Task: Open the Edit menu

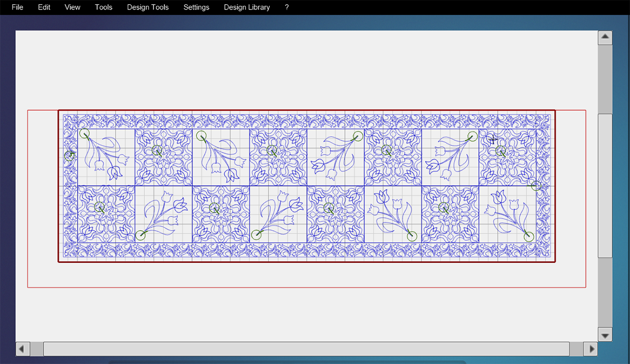Action: pyautogui.click(x=44, y=7)
